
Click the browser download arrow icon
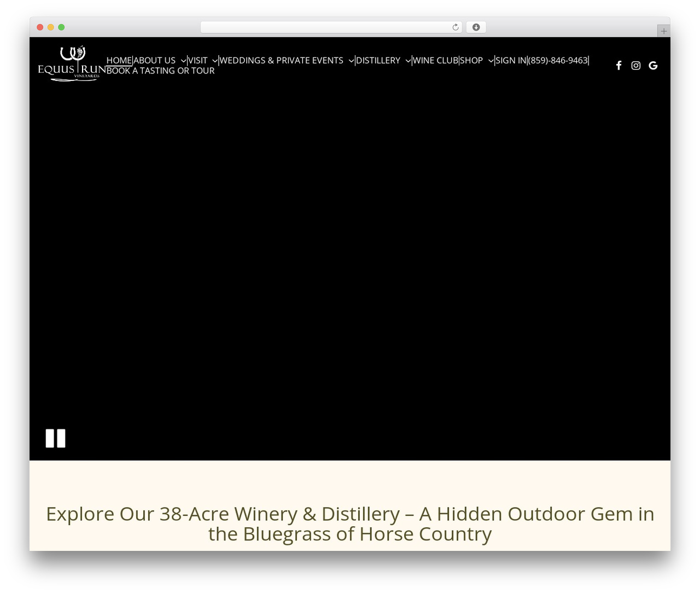pos(476,27)
